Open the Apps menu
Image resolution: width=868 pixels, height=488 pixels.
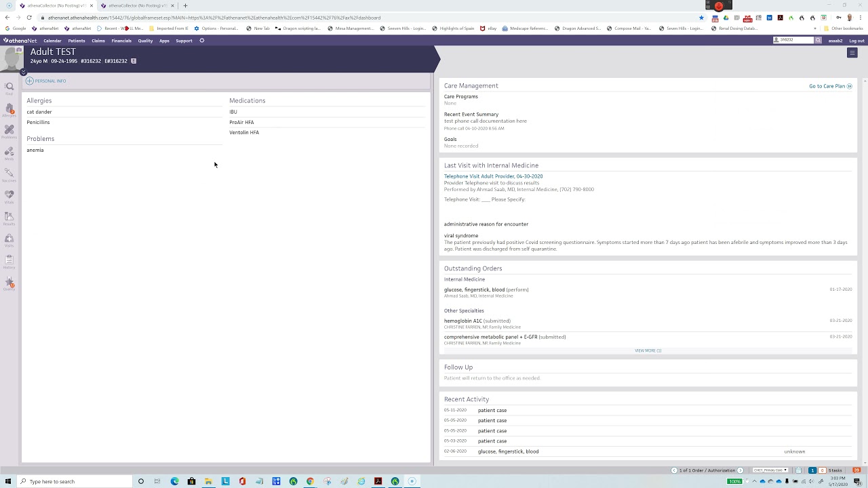tap(164, 41)
